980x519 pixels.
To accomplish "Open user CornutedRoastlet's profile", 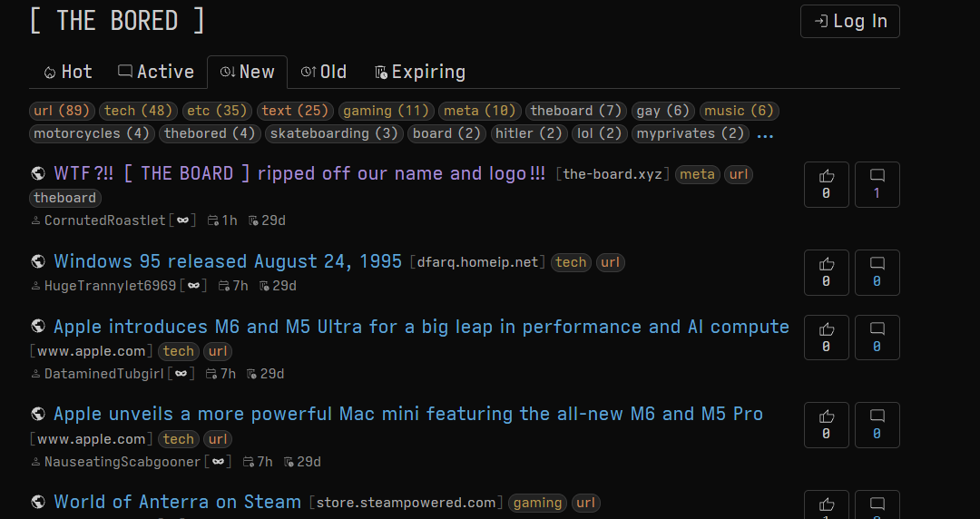I will click(x=105, y=220).
